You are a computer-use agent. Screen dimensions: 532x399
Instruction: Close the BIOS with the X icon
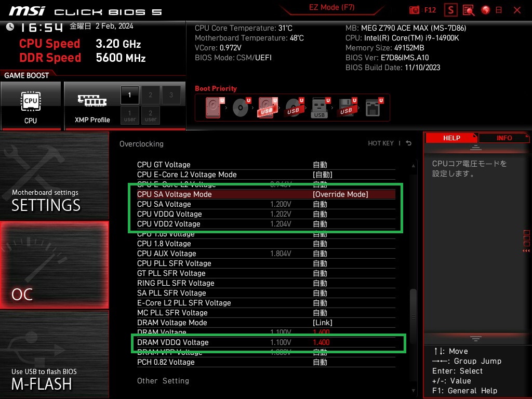[x=517, y=10]
